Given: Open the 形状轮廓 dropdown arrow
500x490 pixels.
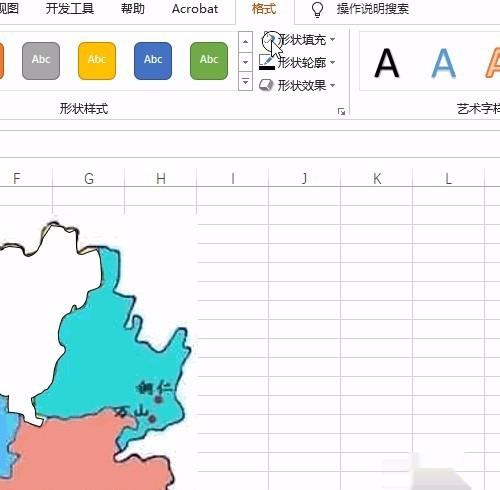Looking at the screenshot, I should click(332, 62).
